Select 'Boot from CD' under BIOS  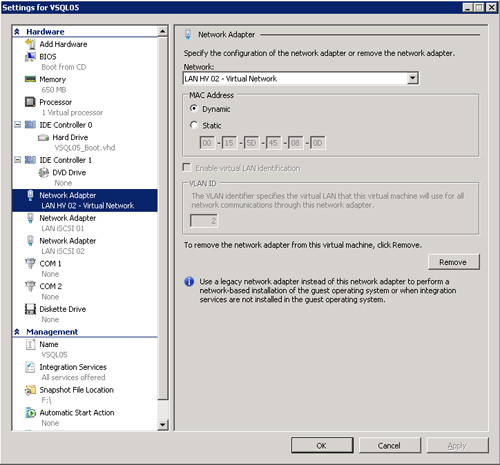tap(64, 67)
